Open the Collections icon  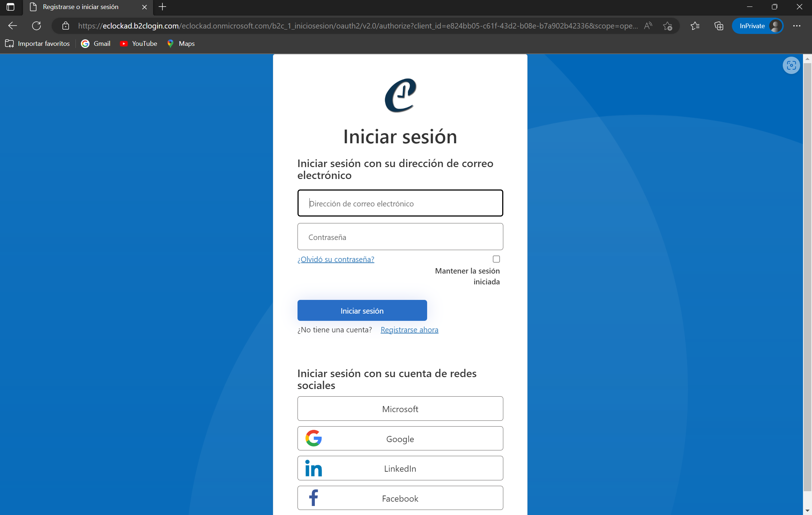tap(719, 26)
